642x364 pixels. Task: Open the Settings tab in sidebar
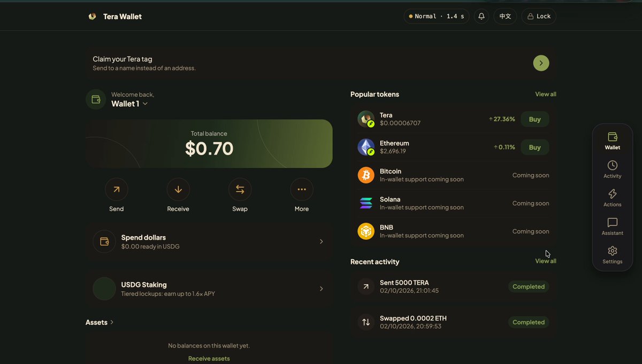[613, 255]
